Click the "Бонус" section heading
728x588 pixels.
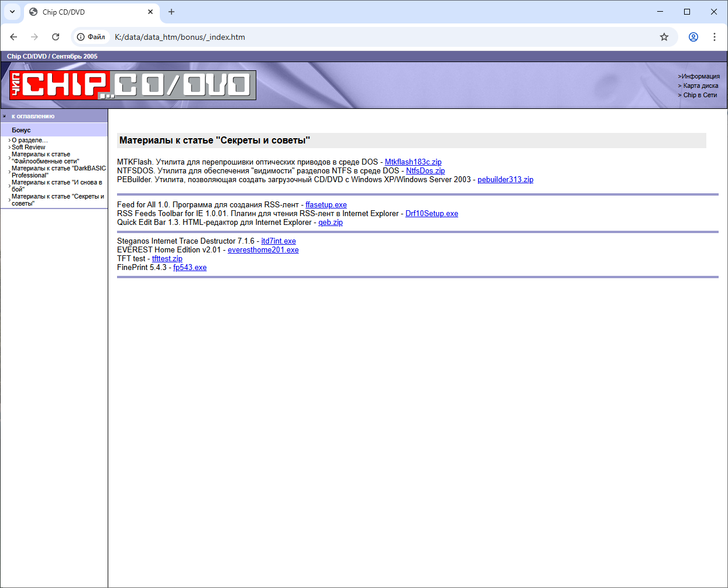[21, 130]
